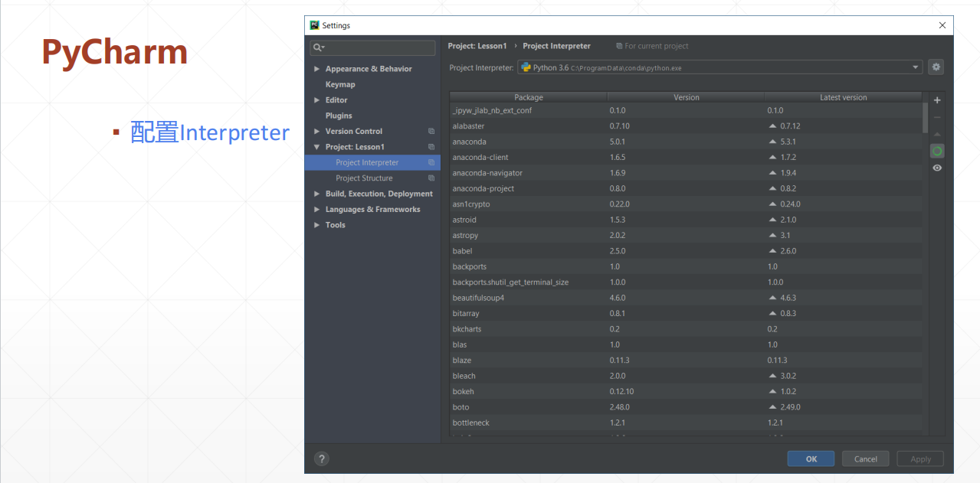Click the Version column header

(x=687, y=97)
